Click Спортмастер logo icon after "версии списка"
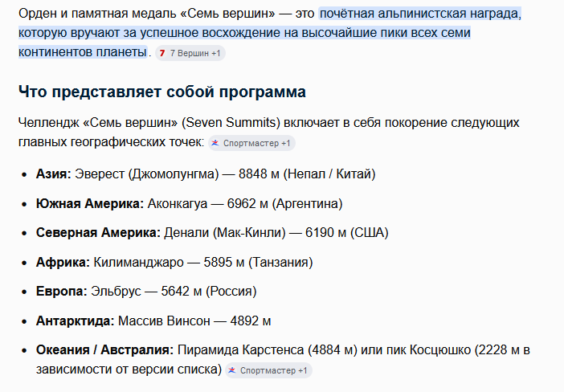 click(232, 370)
